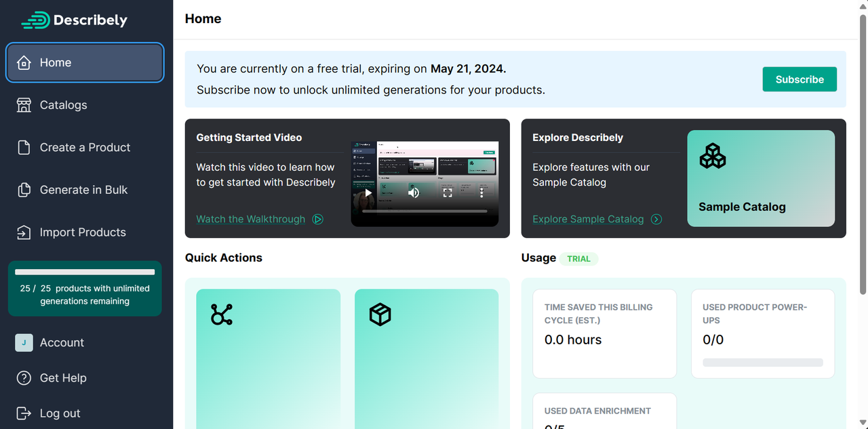Click the 'May 21, 2024.' expiry date
Image resolution: width=868 pixels, height=429 pixels.
(x=469, y=68)
